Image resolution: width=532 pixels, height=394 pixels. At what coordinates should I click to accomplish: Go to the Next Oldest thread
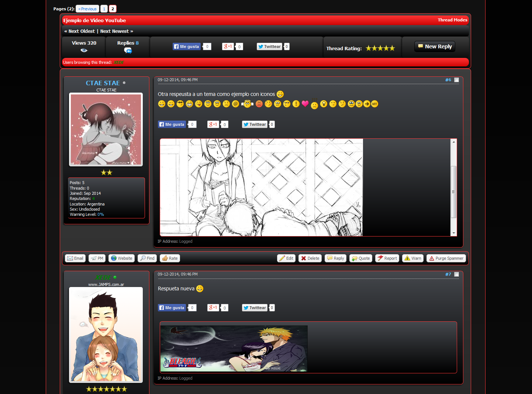click(x=82, y=31)
